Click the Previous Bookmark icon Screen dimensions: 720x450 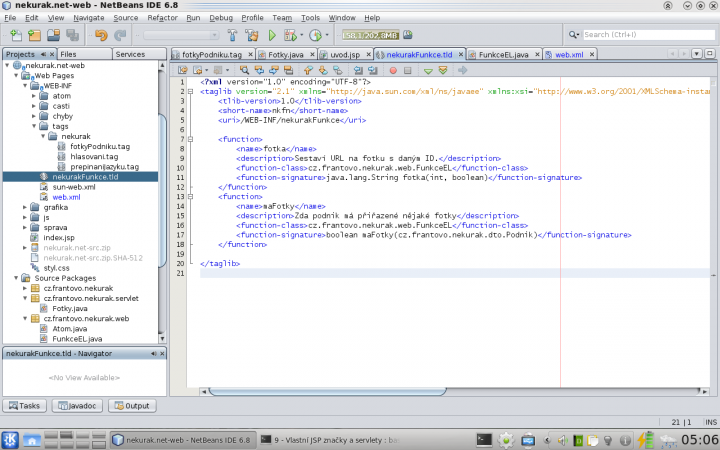click(x=308, y=70)
